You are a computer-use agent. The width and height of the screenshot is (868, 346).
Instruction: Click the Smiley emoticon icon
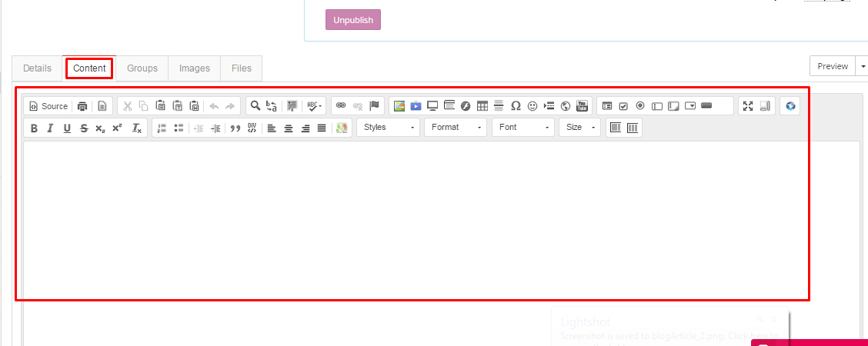[532, 106]
